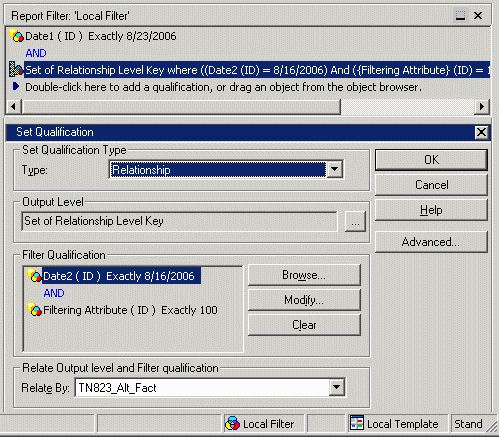Dock the Report Filter pane via the restore icon
This screenshot has height=437, width=499.
click(460, 15)
